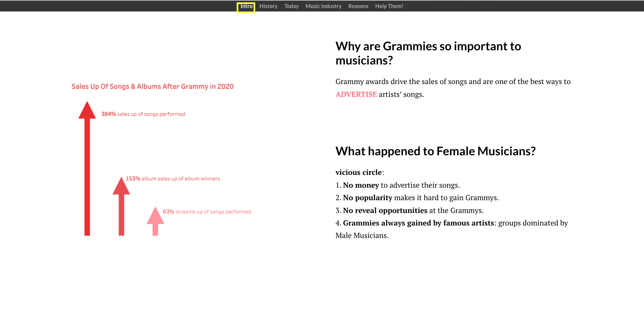Open the Music Industry section

pos(324,6)
